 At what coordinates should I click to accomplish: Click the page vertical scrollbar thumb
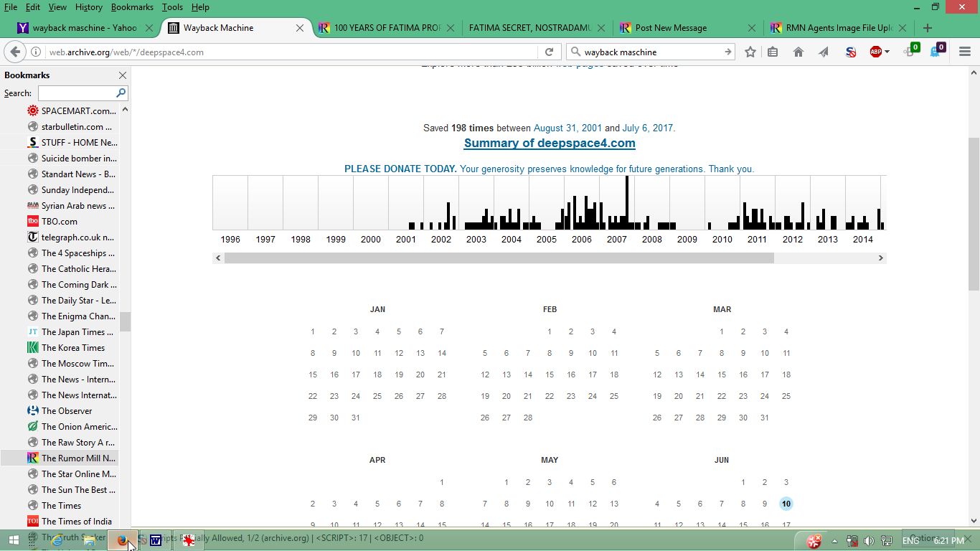[974, 214]
